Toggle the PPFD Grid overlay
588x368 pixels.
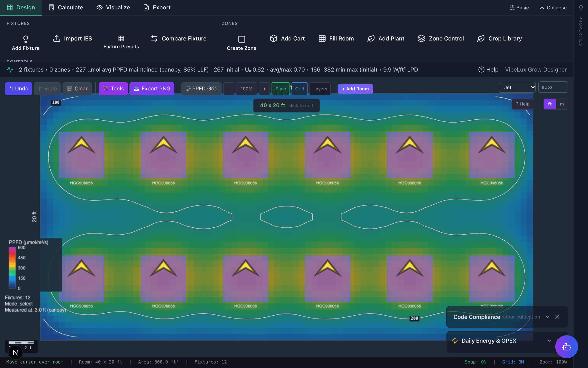(x=202, y=89)
